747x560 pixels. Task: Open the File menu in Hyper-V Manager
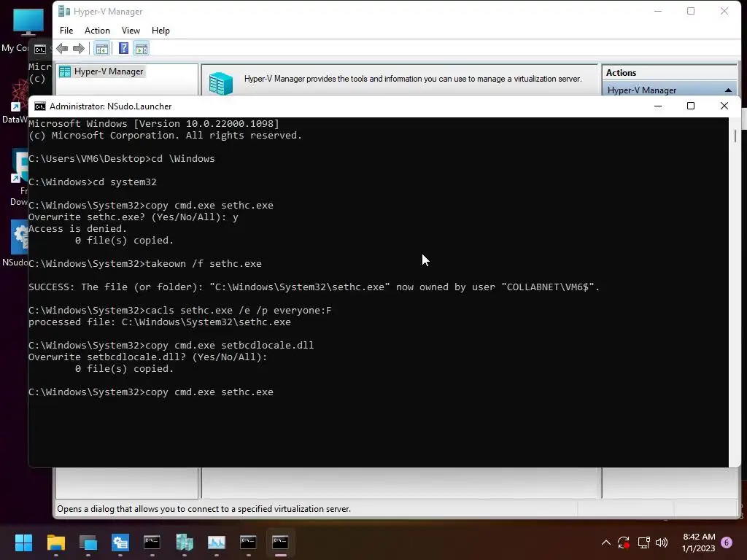(x=66, y=31)
